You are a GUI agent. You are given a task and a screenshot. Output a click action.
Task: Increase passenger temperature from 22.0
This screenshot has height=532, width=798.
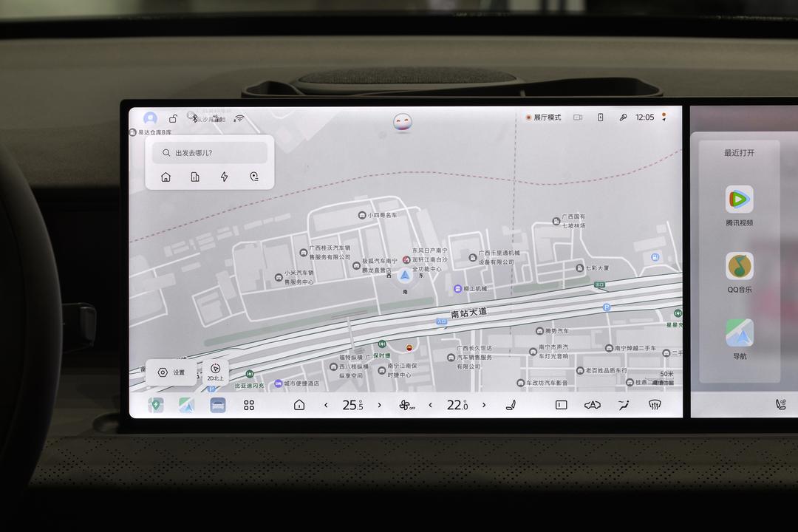(x=484, y=405)
